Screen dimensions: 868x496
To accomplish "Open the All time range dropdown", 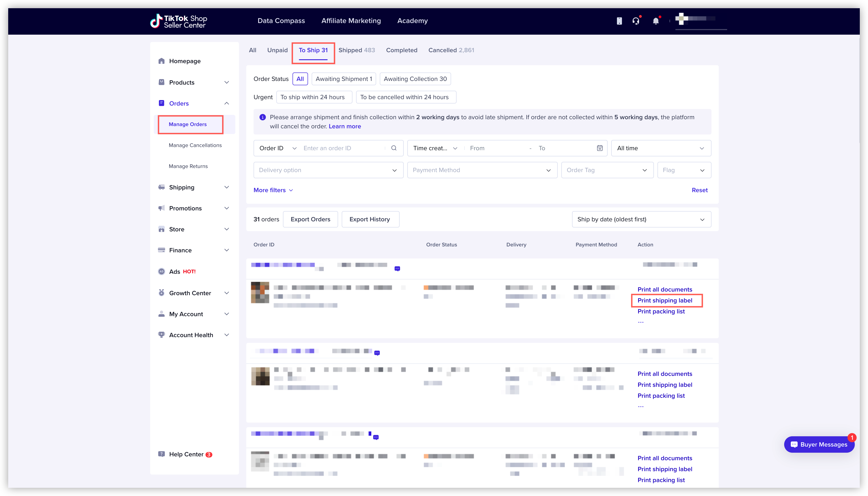I will (x=661, y=148).
